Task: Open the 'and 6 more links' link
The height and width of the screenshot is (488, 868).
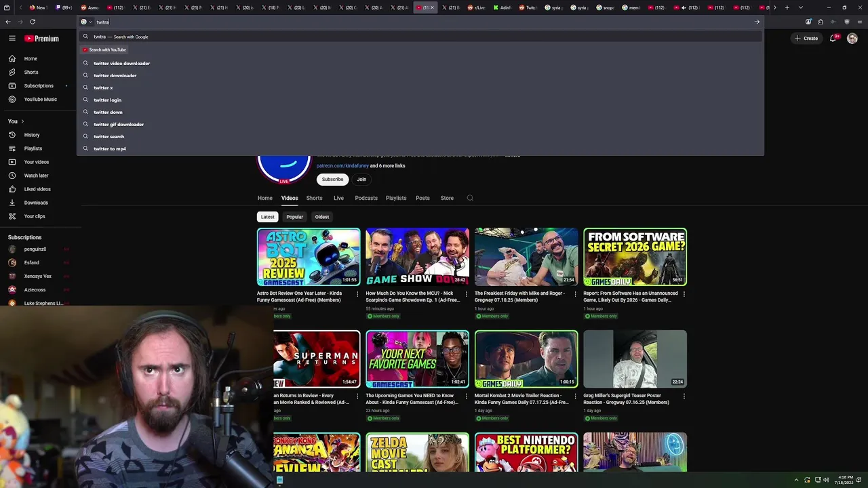Action: [387, 165]
